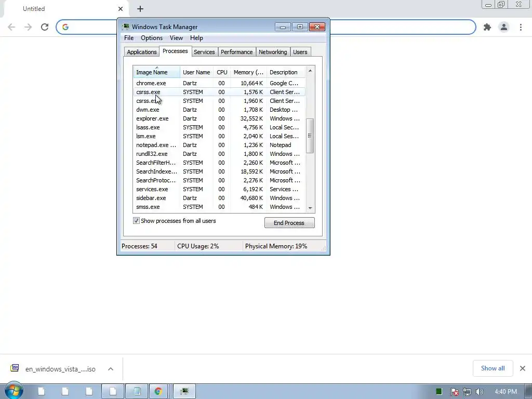Open the View menu in Task Manager
Viewport: 532px width, 399px height.
coord(176,38)
